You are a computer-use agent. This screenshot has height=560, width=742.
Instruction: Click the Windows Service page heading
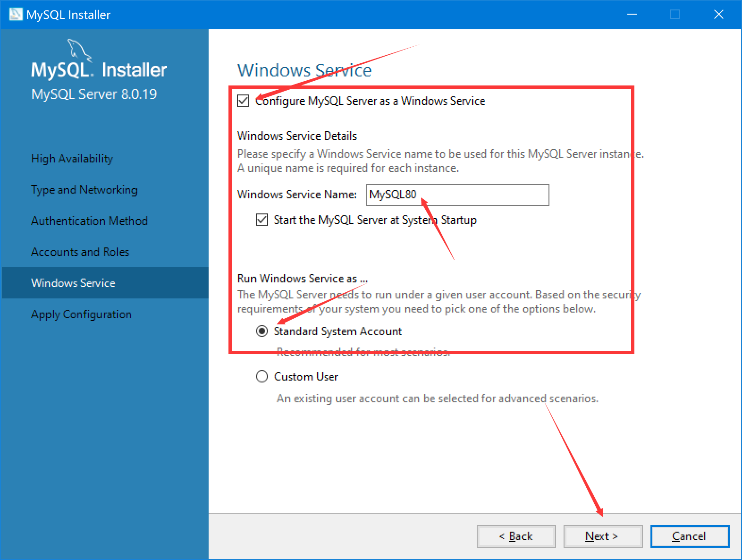[304, 70]
